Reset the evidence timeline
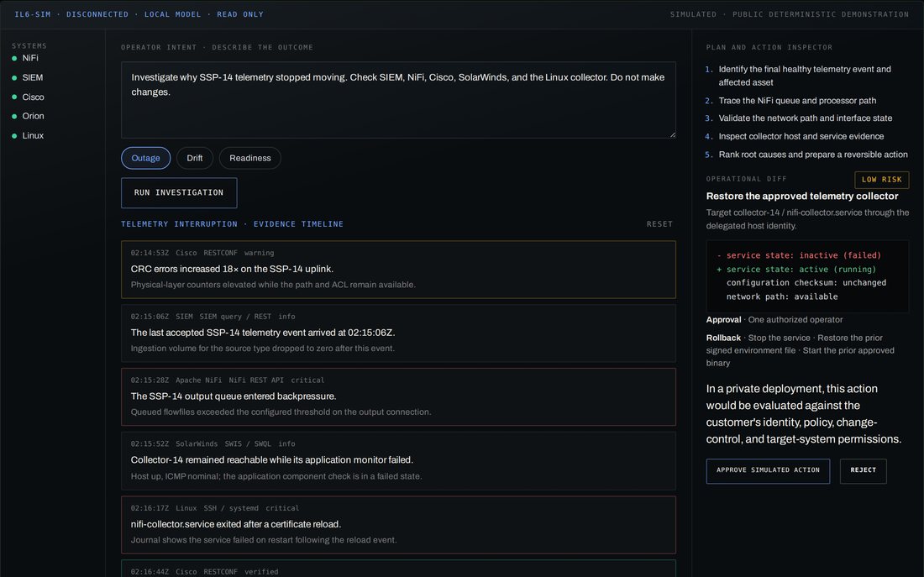Screen dimensions: 924x577 pyautogui.click(x=659, y=224)
